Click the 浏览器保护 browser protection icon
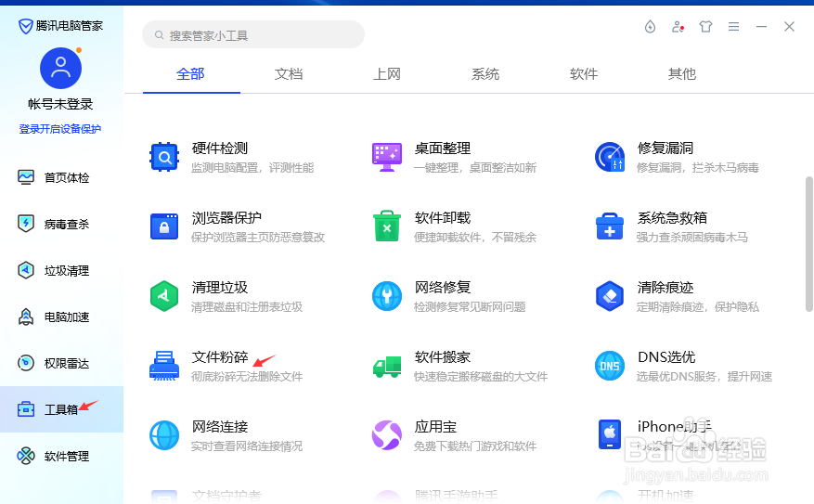This screenshot has width=814, height=504. point(164,226)
